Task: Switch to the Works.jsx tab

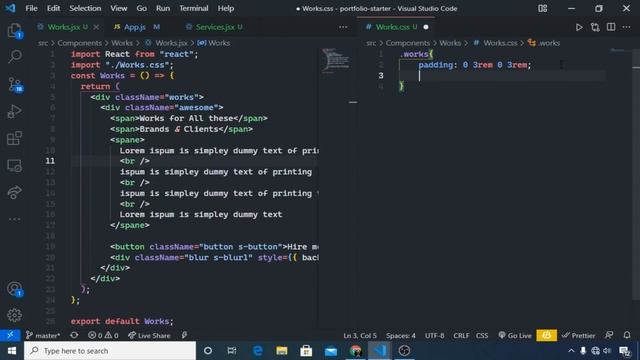Action: [x=63, y=27]
